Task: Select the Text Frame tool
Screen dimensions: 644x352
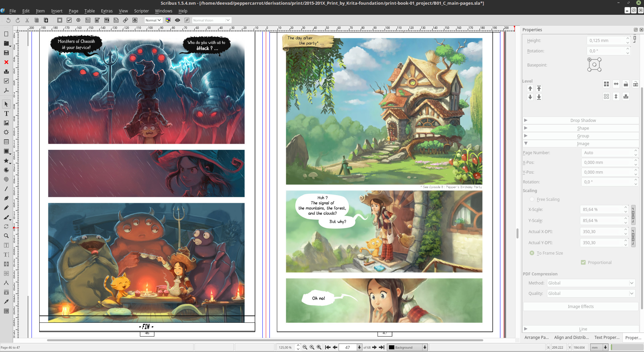Action: pyautogui.click(x=6, y=114)
